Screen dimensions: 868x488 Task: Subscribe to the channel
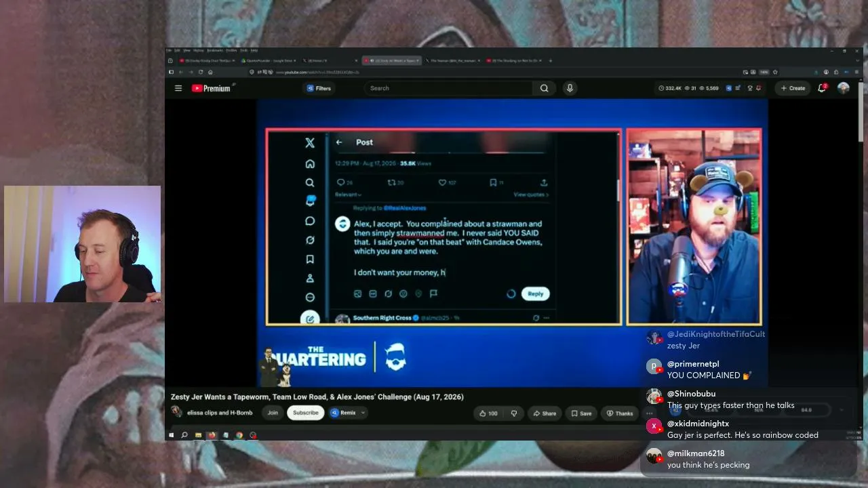click(305, 412)
